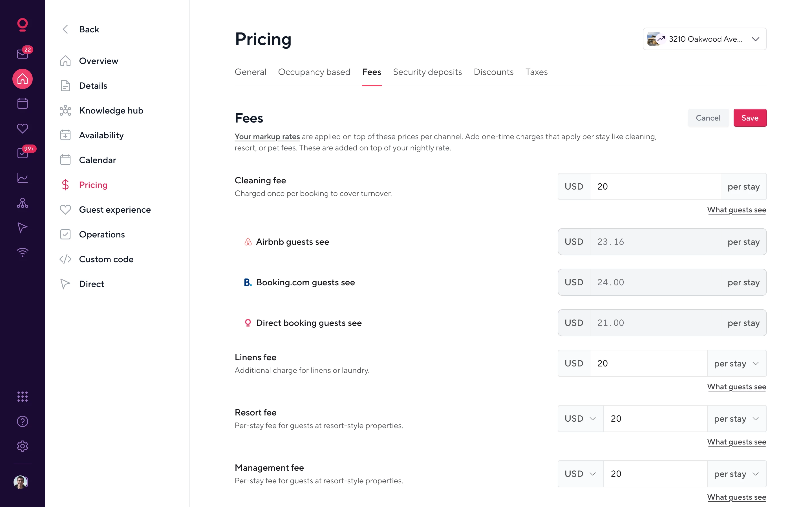The image size is (812, 507).
Task: Open the Resort fee USD currency dropdown
Action: (580, 419)
